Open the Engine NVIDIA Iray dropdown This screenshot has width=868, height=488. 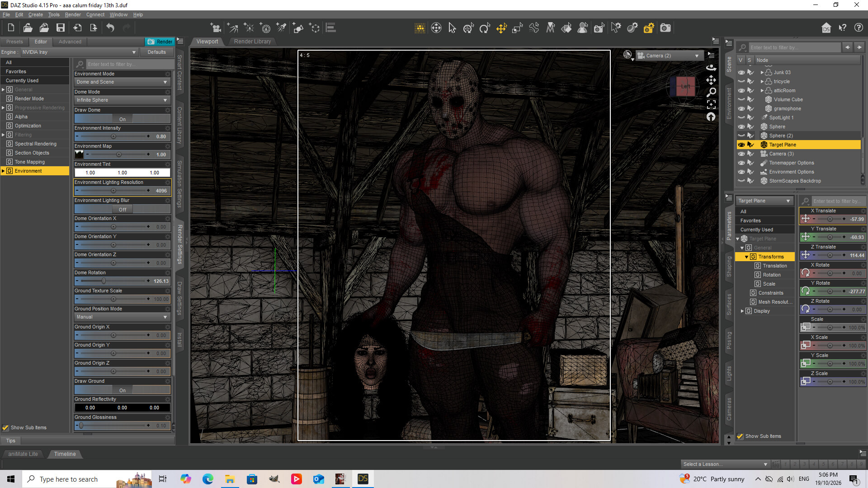tap(79, 52)
